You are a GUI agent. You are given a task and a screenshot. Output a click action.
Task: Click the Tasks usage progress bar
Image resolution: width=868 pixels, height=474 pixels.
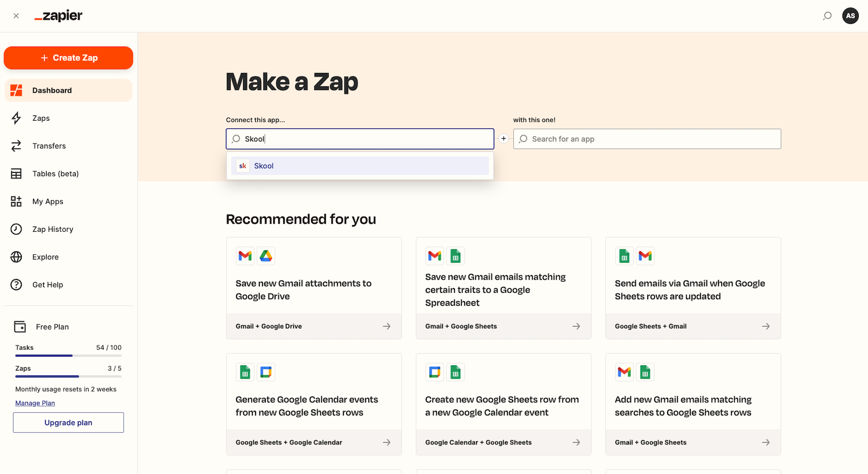click(x=68, y=356)
